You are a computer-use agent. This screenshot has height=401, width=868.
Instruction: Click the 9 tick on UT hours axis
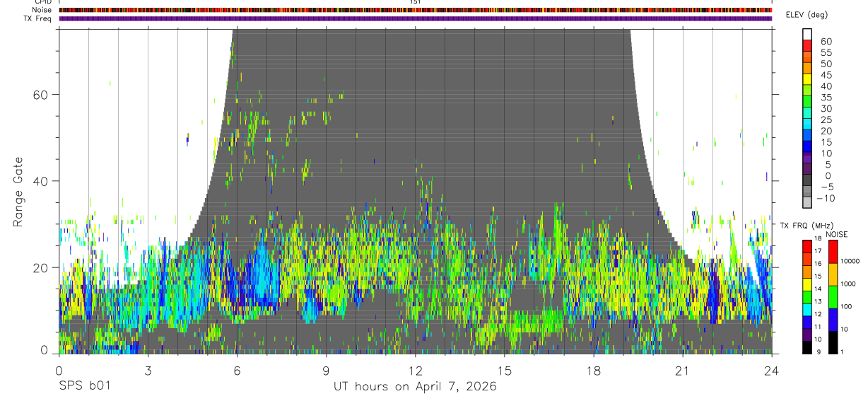327,370
